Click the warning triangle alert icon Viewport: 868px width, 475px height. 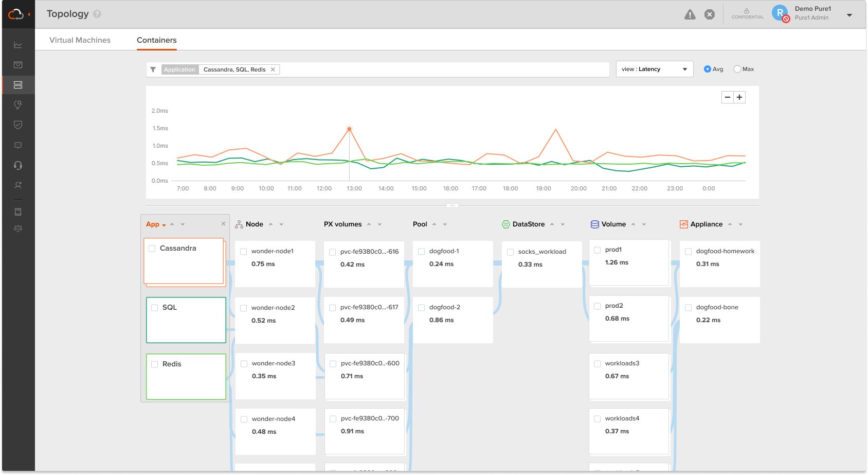(x=690, y=15)
